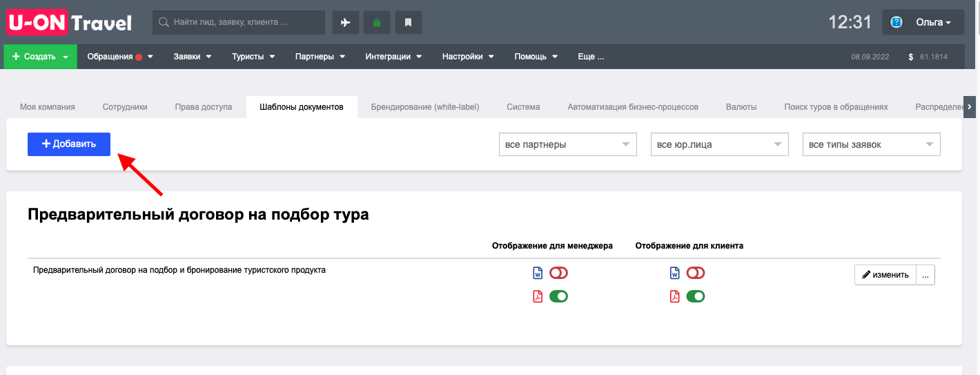This screenshot has width=980, height=375.
Task: Expand the Ольга user menu
Action: point(932,22)
